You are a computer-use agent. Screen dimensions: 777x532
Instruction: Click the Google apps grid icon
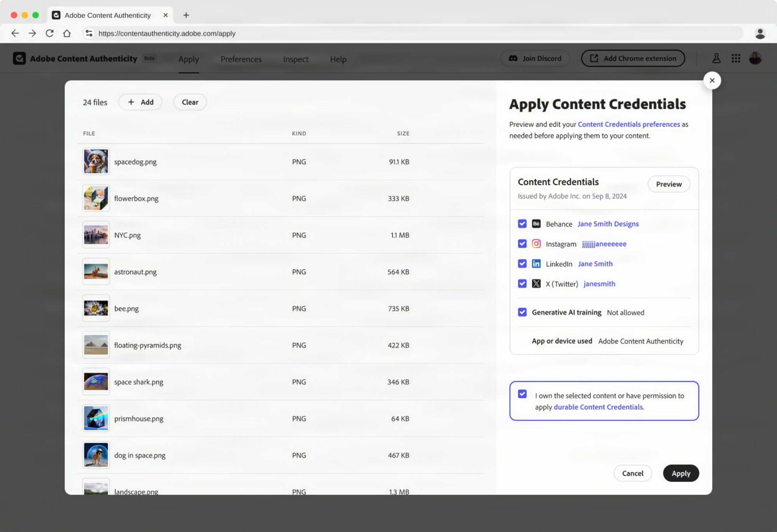pos(736,58)
